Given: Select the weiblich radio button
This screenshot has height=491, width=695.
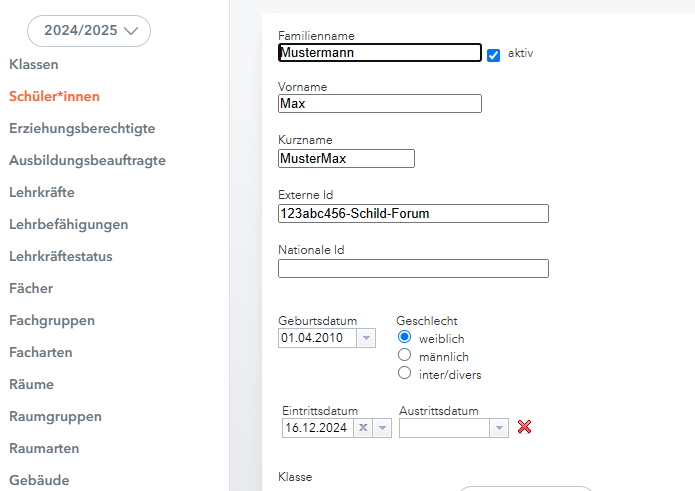Looking at the screenshot, I should coord(404,337).
